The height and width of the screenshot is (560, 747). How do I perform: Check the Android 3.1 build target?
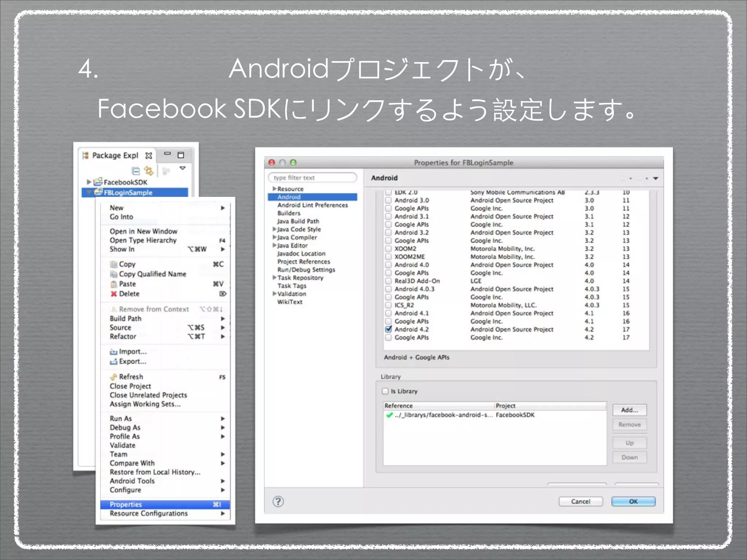[388, 216]
